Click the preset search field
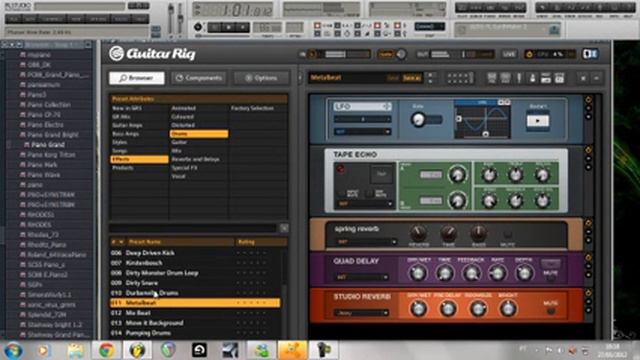Screen dimensions: 640x360 pyautogui.click(x=194, y=228)
